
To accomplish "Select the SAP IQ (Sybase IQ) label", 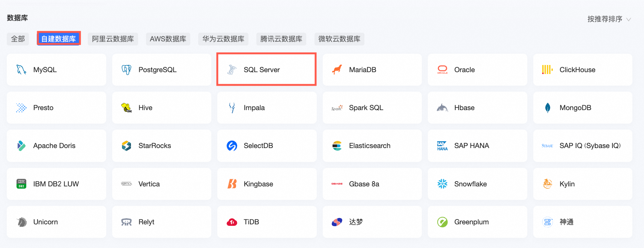I will 590,146.
